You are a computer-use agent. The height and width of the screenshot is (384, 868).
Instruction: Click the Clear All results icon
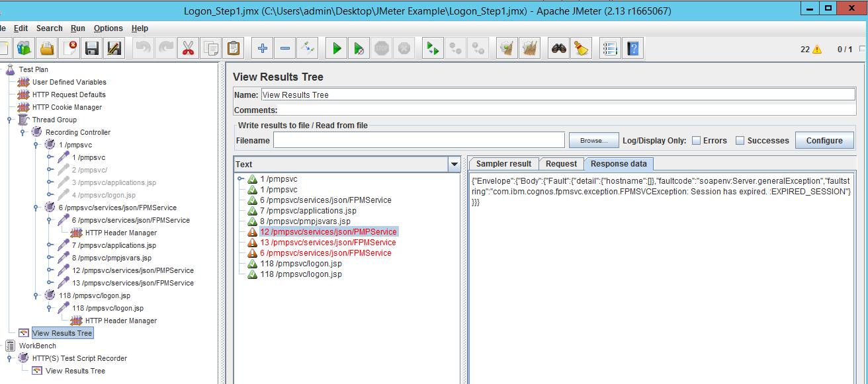click(530, 48)
